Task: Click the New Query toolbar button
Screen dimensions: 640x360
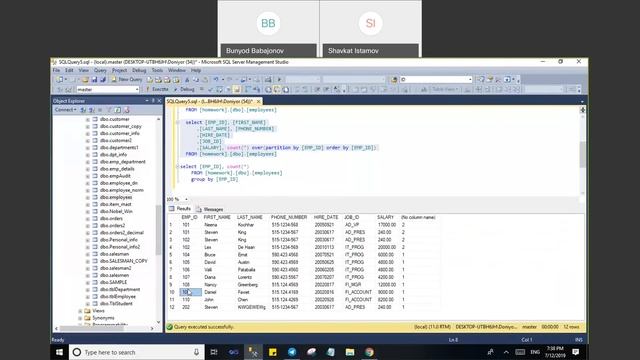Action: pos(127,80)
